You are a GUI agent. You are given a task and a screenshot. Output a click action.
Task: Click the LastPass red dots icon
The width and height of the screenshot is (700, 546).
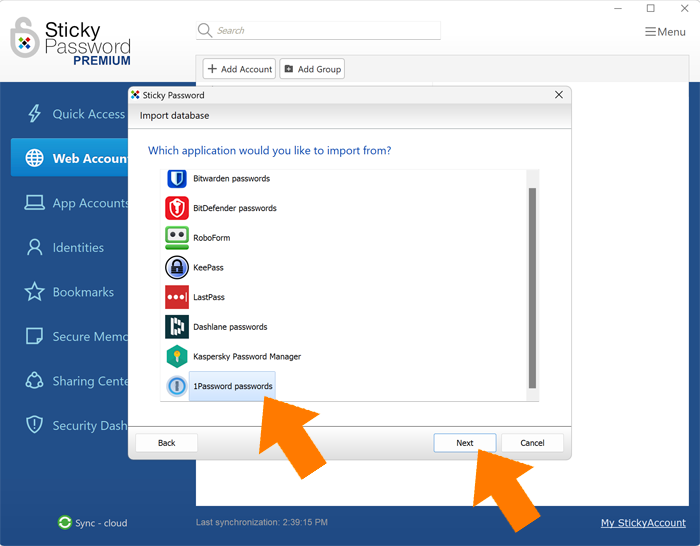pyautogui.click(x=177, y=297)
